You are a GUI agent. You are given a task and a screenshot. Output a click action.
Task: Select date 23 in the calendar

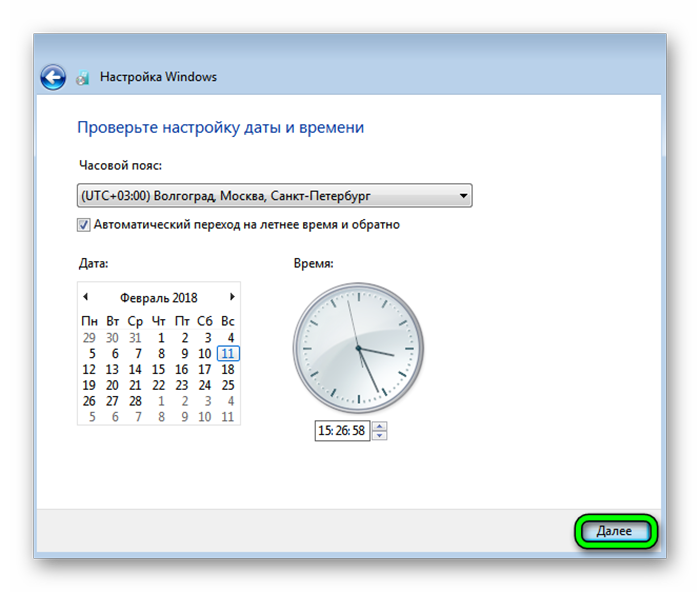click(182, 385)
